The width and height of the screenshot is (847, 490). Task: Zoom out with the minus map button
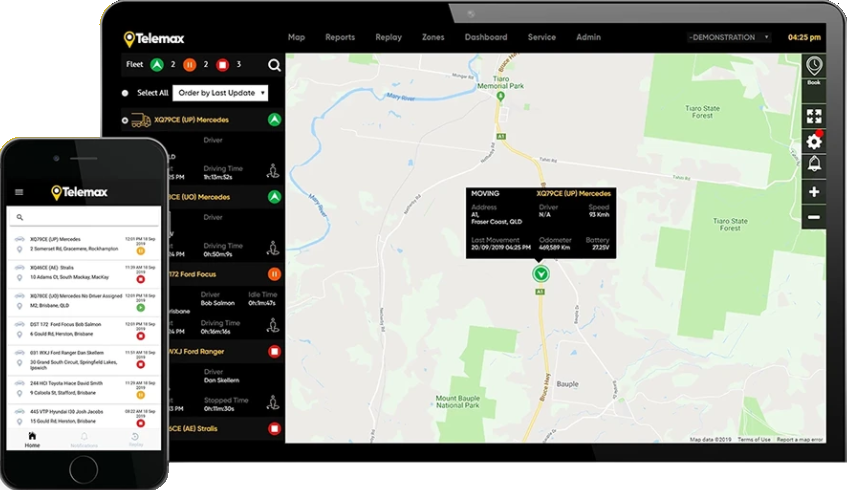(x=814, y=217)
